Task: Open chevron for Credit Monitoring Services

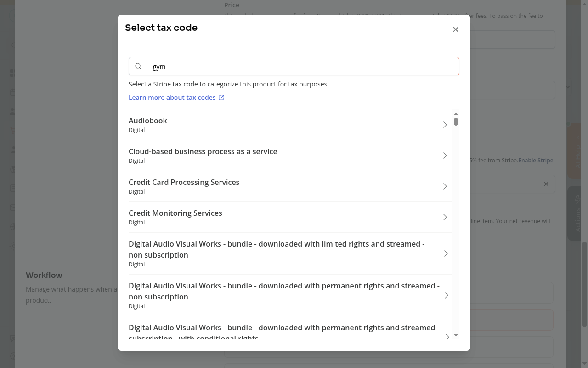Action: [x=445, y=217]
